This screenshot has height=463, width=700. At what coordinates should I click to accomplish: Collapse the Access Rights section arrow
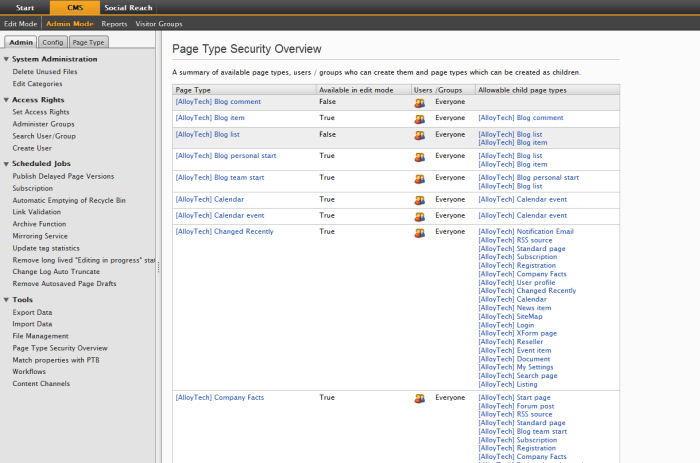click(x=6, y=100)
